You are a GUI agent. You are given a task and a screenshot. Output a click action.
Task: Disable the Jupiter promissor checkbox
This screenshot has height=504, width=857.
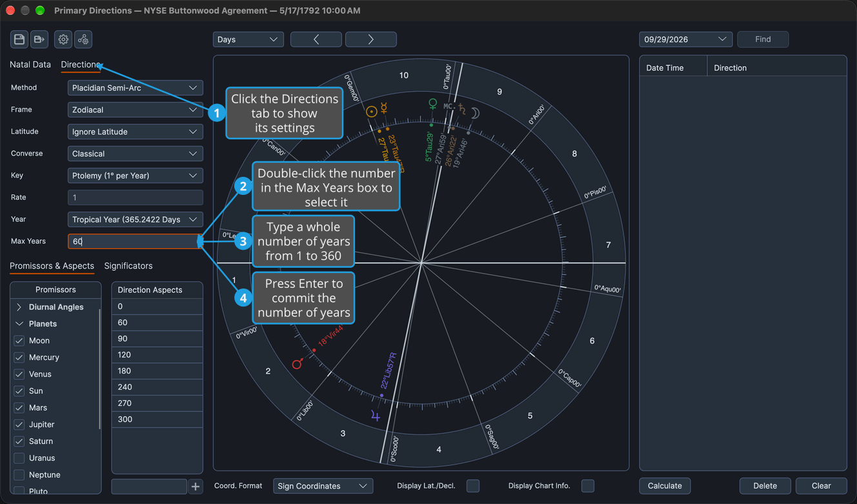(19, 425)
